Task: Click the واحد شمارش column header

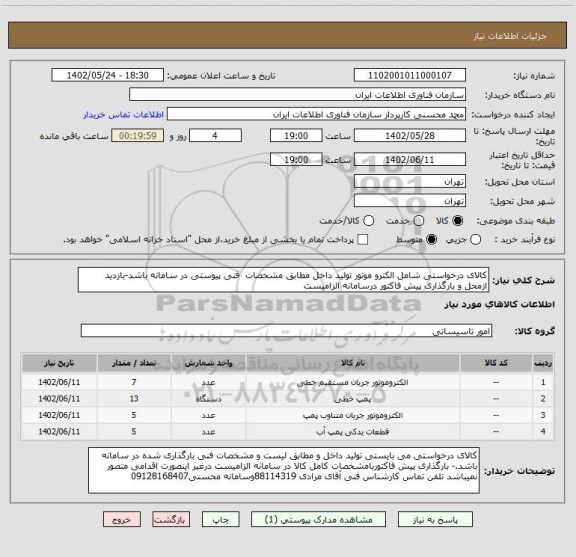Action: point(208,363)
